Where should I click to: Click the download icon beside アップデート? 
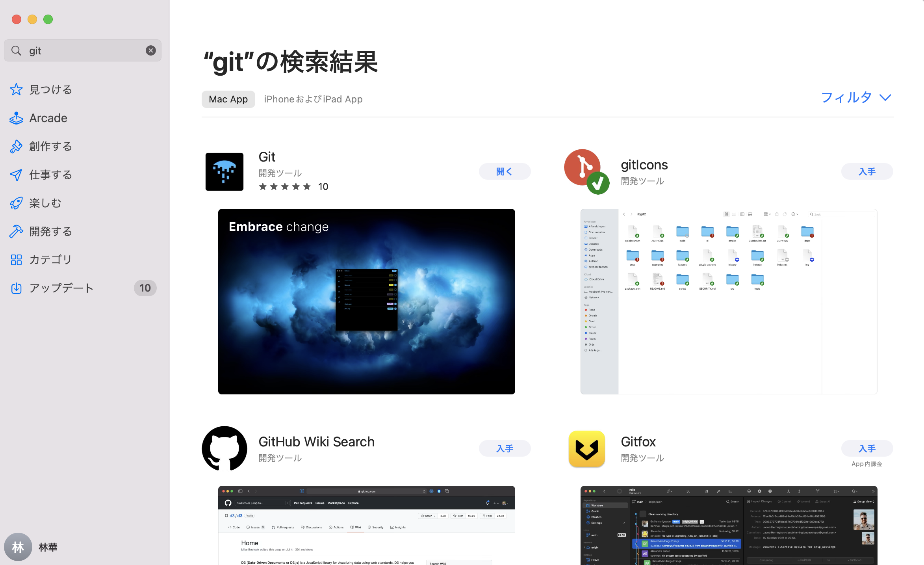[16, 288]
